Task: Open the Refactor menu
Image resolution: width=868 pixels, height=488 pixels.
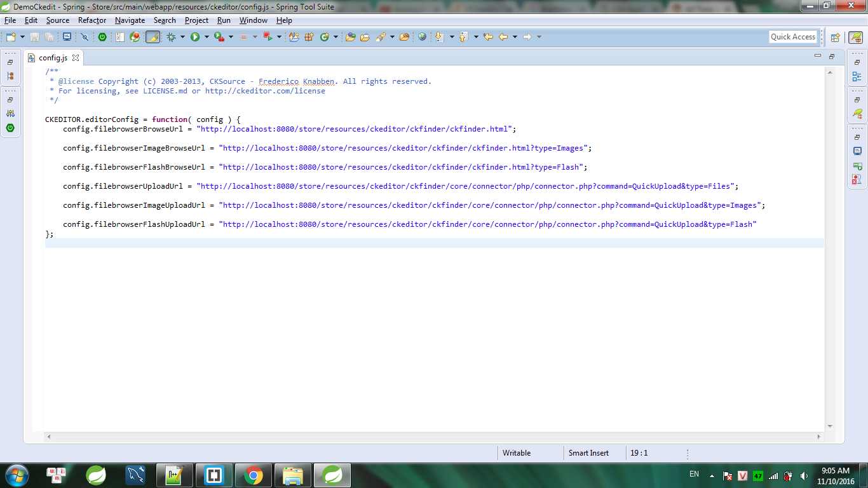Action: click(x=92, y=20)
